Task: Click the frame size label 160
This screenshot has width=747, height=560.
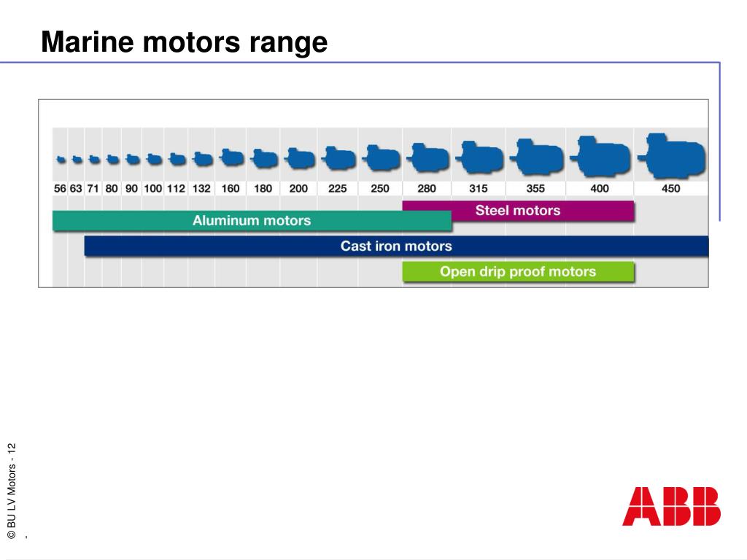Action: (231, 189)
